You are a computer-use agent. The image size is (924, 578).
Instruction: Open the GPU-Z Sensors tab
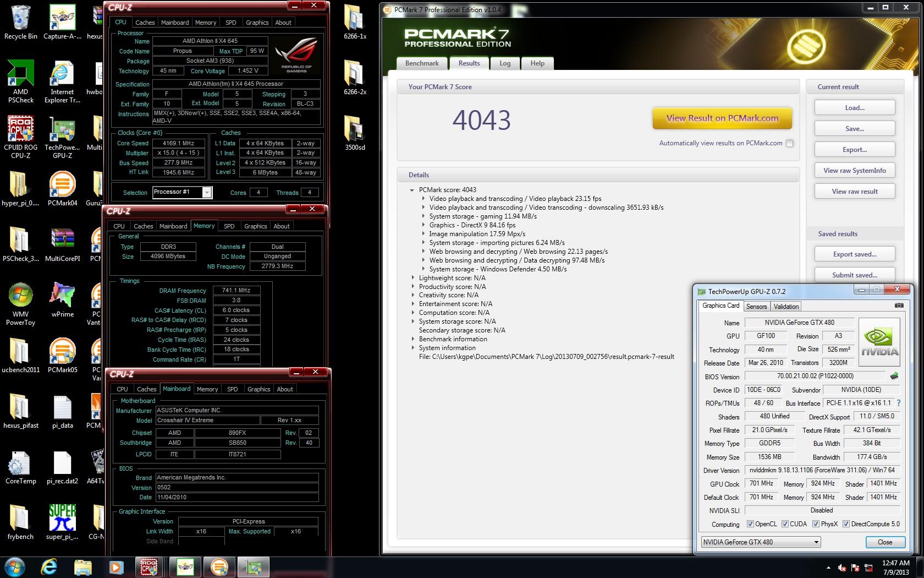point(756,307)
